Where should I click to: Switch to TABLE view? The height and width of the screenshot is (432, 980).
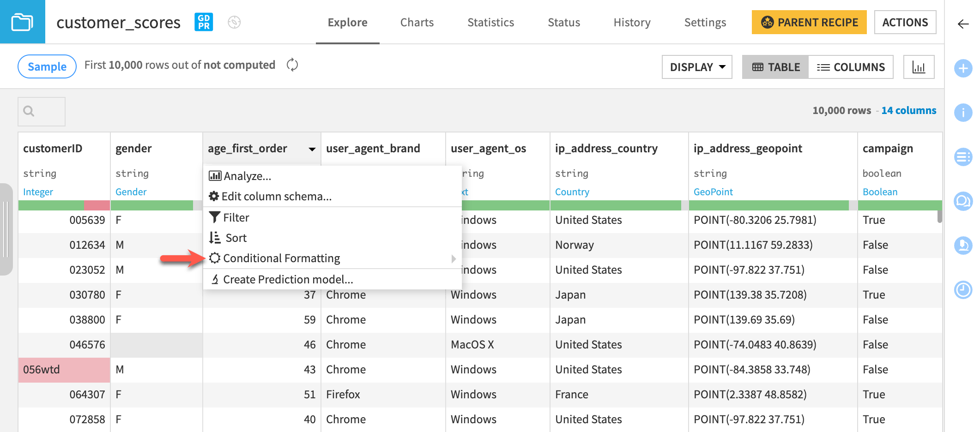coord(775,67)
